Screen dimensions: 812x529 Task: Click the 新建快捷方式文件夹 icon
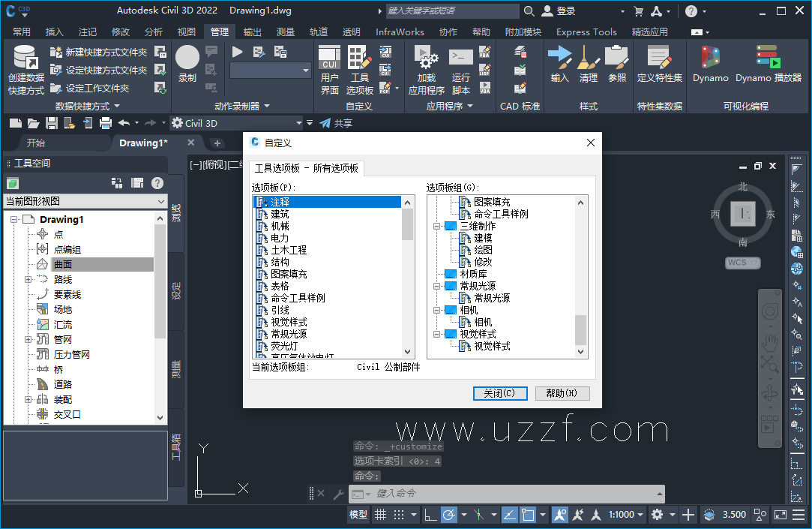pos(56,50)
